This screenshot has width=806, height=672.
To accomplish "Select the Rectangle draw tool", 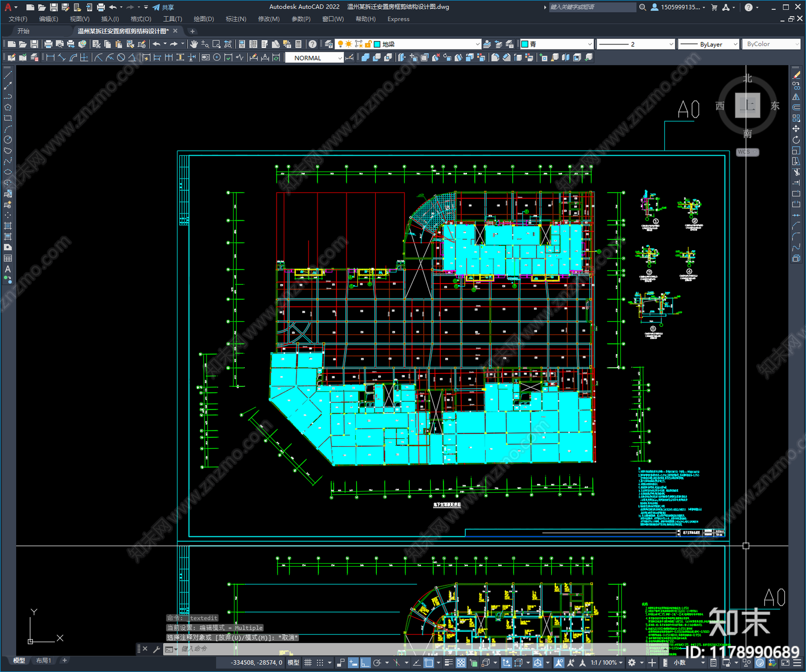I will click(8, 118).
